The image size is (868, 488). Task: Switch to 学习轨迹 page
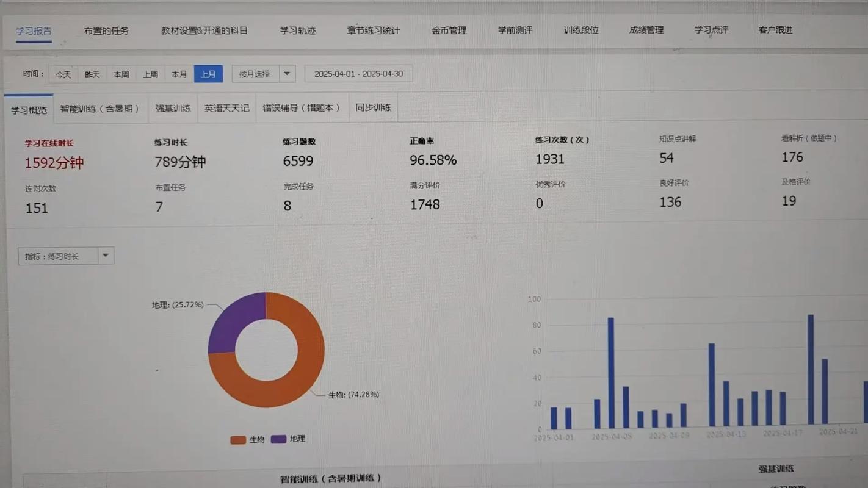point(298,30)
